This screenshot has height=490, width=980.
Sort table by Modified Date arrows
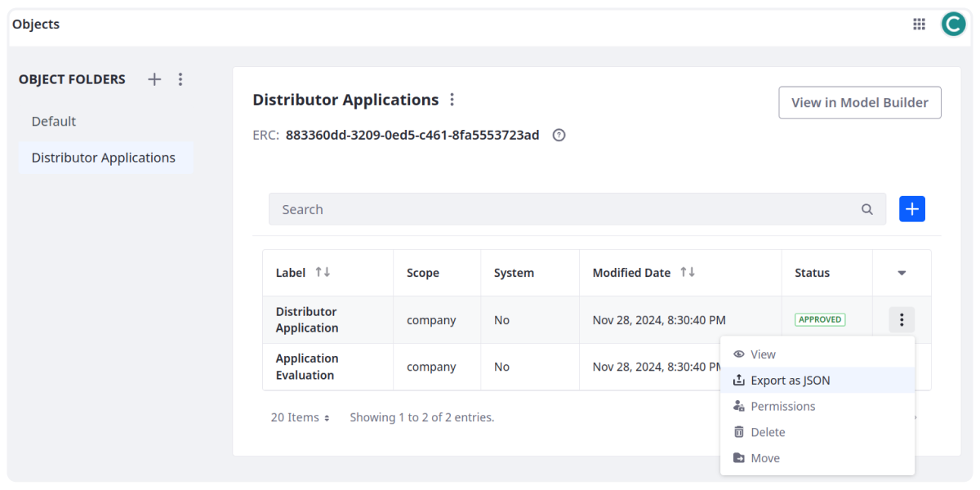click(x=688, y=273)
